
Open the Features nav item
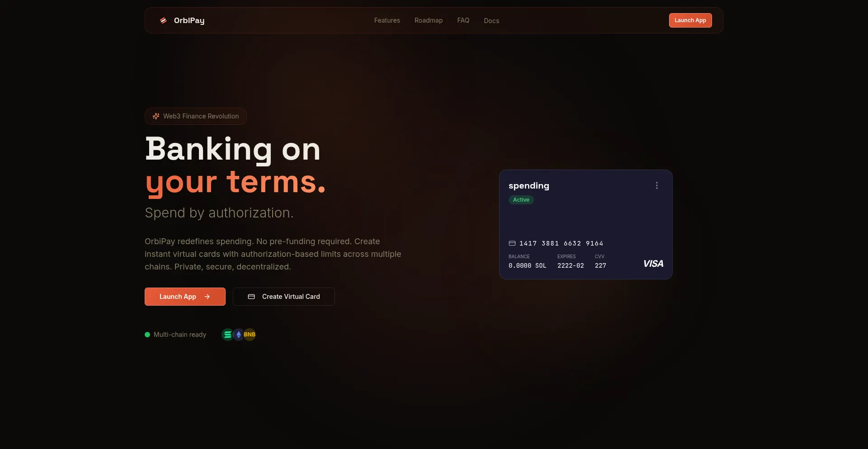coord(387,20)
